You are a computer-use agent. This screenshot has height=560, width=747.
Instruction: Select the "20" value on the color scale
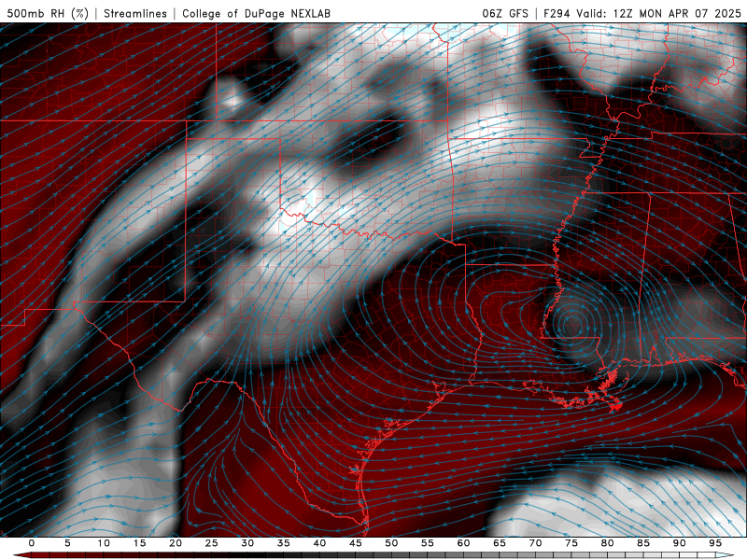pyautogui.click(x=176, y=543)
